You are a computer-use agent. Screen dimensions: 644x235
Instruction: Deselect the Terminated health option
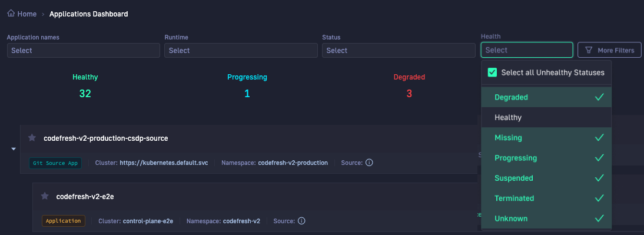[x=547, y=198]
